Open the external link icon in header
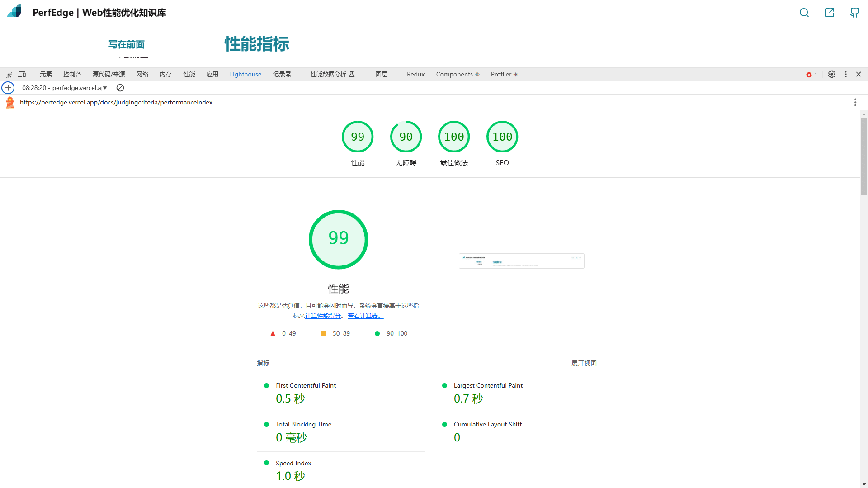Viewport: 868px width, 488px height. tap(829, 13)
